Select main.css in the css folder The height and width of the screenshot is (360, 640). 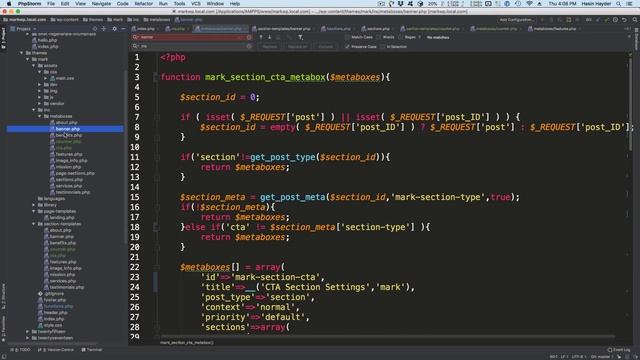click(x=64, y=78)
